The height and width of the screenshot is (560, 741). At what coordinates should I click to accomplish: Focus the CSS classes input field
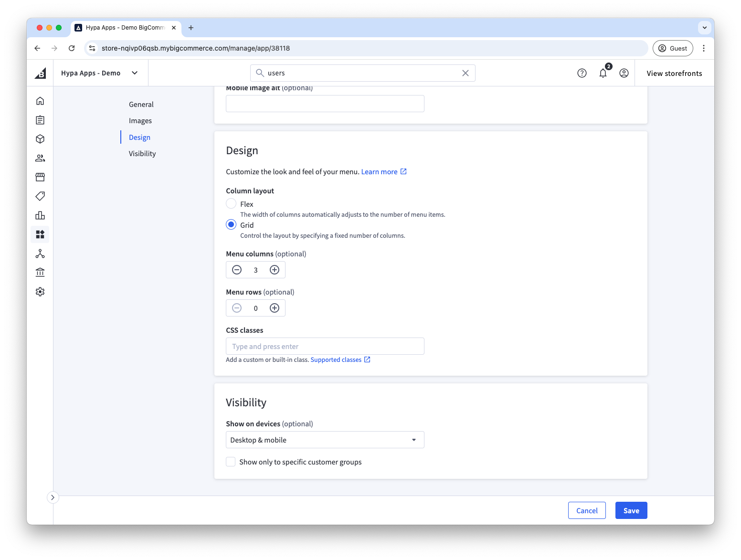click(x=325, y=346)
